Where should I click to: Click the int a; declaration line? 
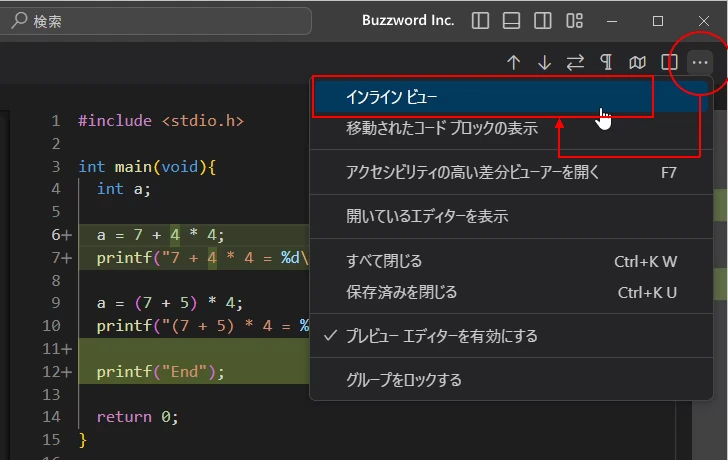click(124, 189)
